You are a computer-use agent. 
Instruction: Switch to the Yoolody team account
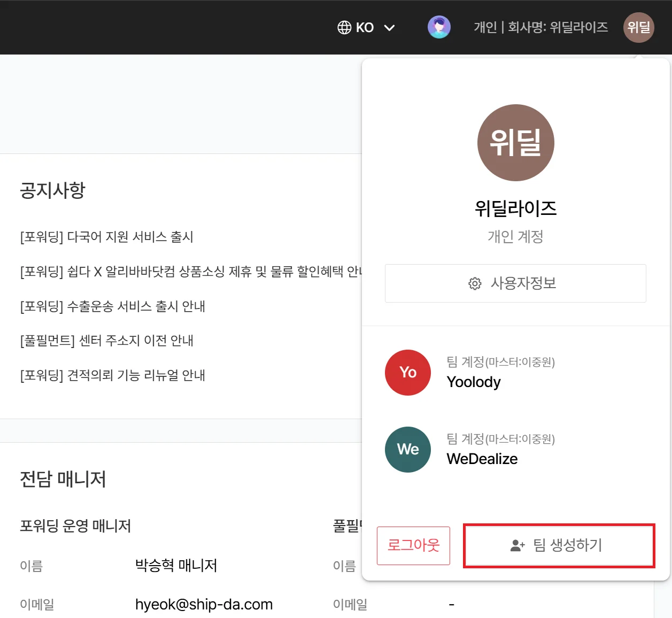click(x=474, y=382)
